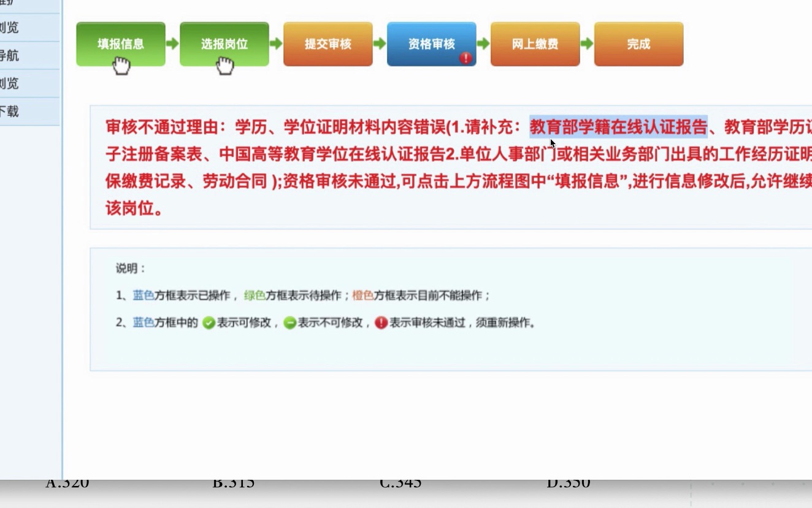Open the blue 资格审核 step button
Viewport: 812px width, 508px height.
(x=432, y=44)
